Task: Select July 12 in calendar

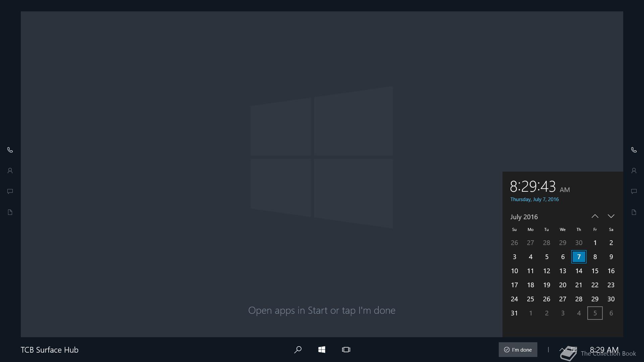Action: click(547, 271)
